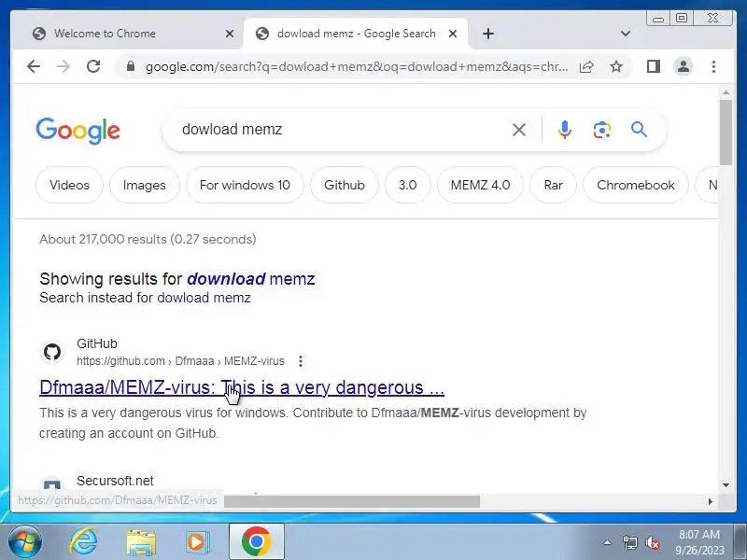Click the github.com › Dfmaaa › MEMZ-virus breadcrumb

[x=180, y=361]
